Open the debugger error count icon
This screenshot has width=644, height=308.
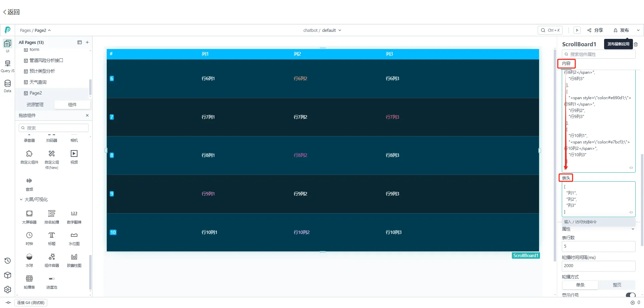pyautogui.click(x=633, y=303)
